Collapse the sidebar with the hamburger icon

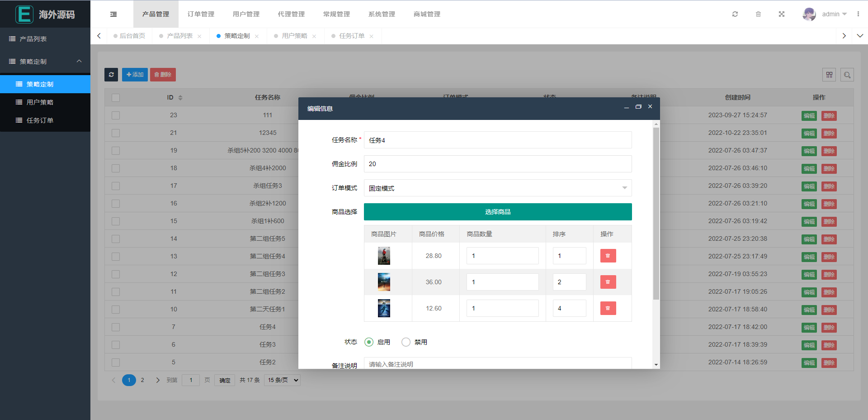[x=113, y=14]
